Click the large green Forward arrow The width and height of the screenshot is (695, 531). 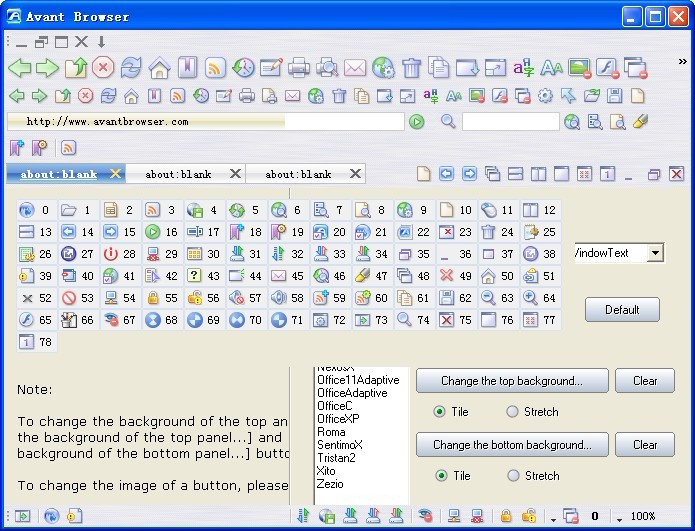click(x=47, y=68)
